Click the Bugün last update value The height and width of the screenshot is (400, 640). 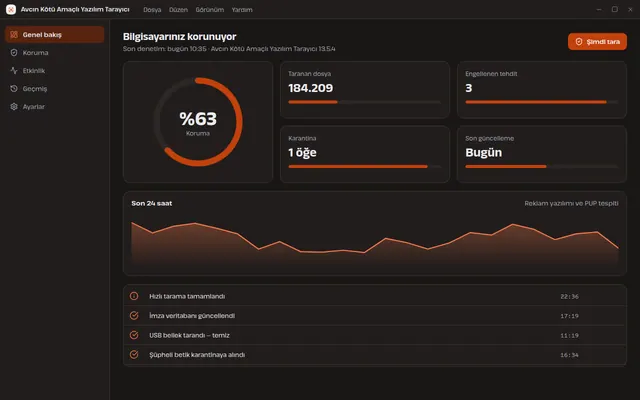click(x=484, y=153)
